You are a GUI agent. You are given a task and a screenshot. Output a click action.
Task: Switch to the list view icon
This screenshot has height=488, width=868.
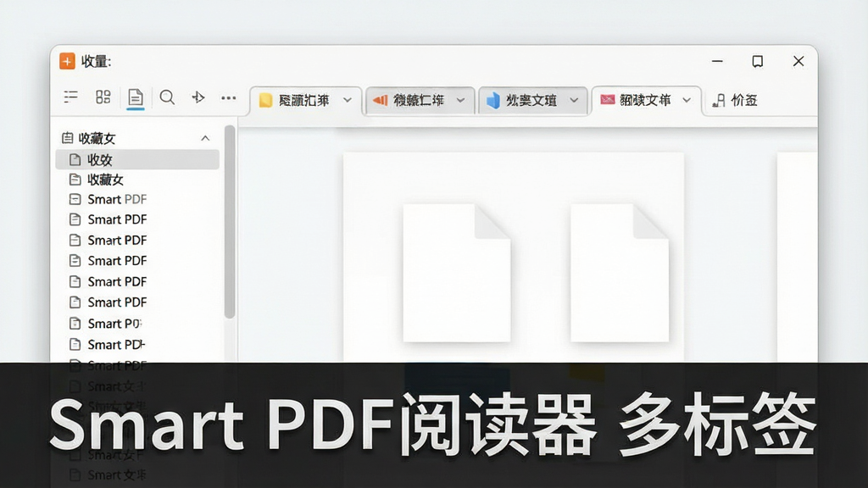(71, 97)
